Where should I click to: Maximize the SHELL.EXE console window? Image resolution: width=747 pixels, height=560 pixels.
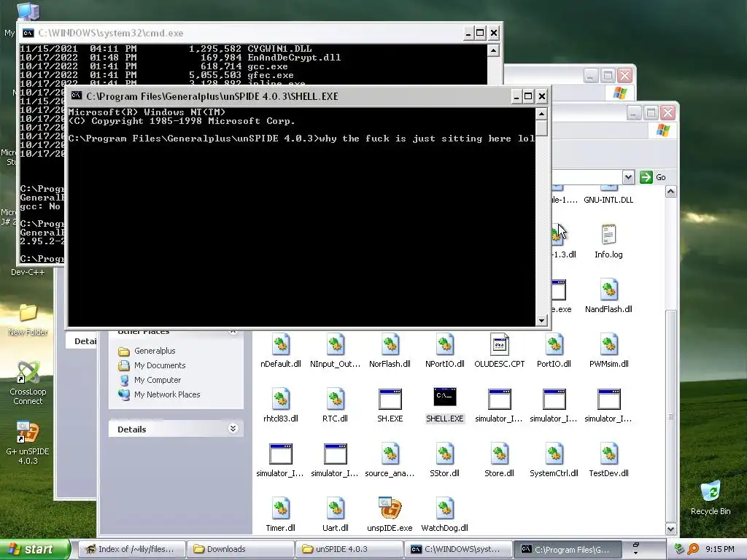(x=528, y=97)
